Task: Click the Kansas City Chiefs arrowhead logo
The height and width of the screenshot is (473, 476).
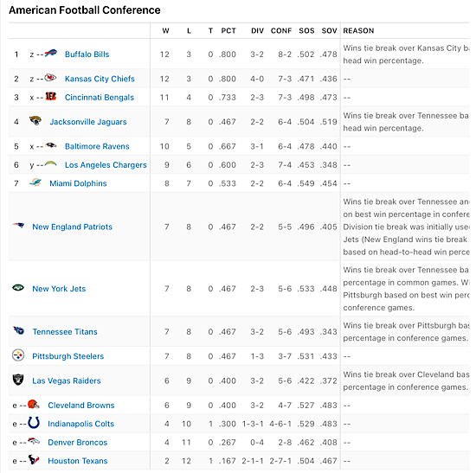Action: 50,78
